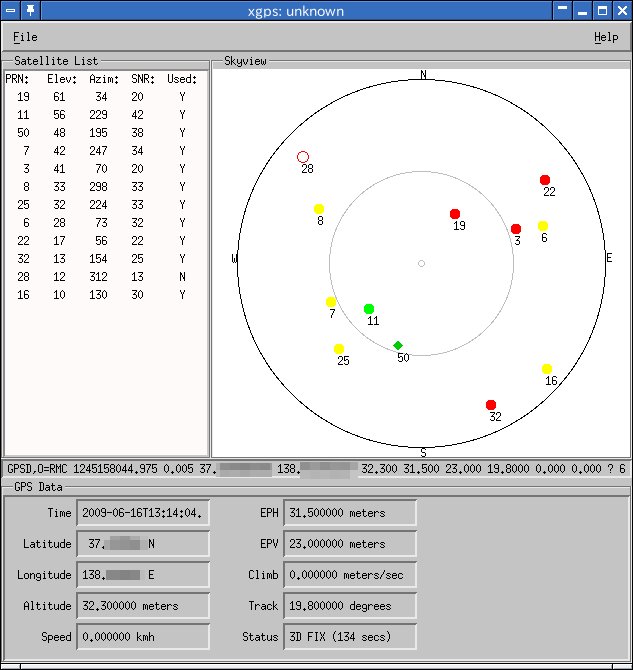
Task: Click the yellow satellite 7 dot in Skyview
Action: click(x=330, y=302)
